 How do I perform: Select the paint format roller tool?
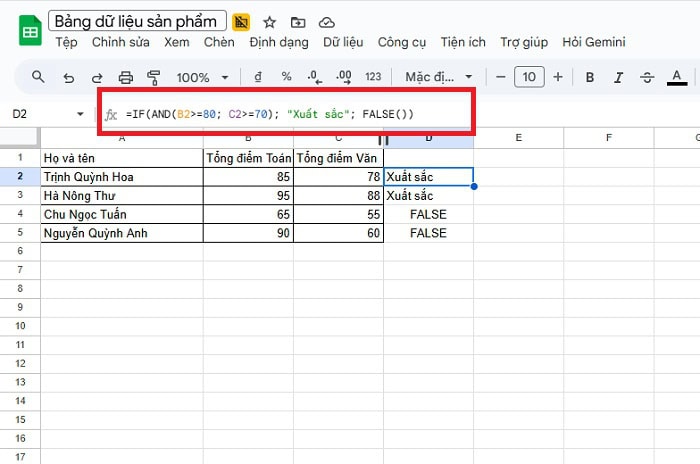pyautogui.click(x=154, y=77)
